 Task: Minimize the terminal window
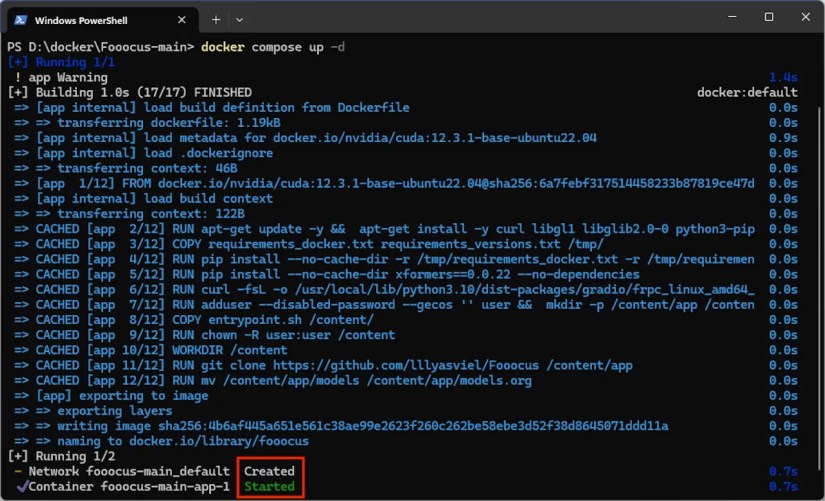(x=732, y=17)
